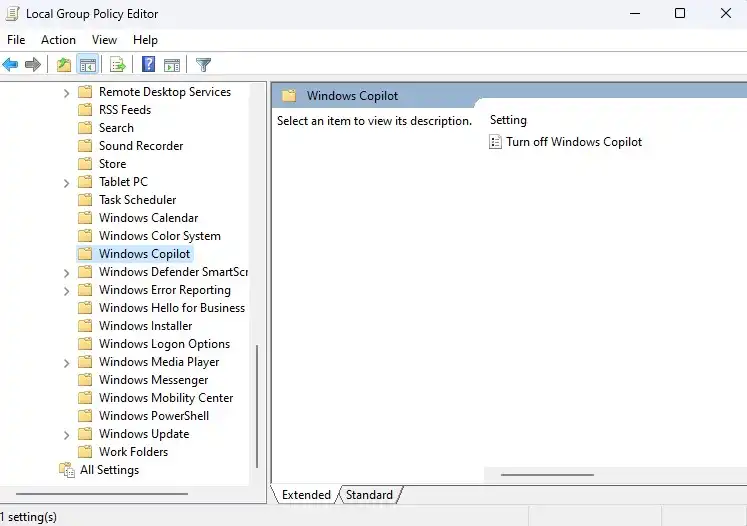Click the All Settings node icon
Viewport: 747px width, 526px height.
point(67,470)
